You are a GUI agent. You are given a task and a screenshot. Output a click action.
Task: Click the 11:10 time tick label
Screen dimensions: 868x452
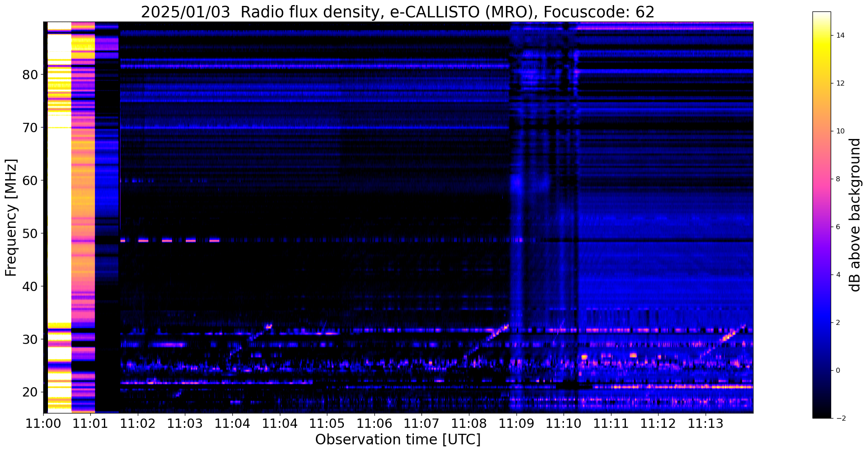click(564, 423)
